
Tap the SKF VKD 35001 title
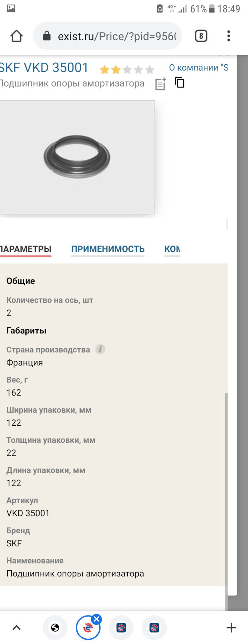click(x=44, y=68)
